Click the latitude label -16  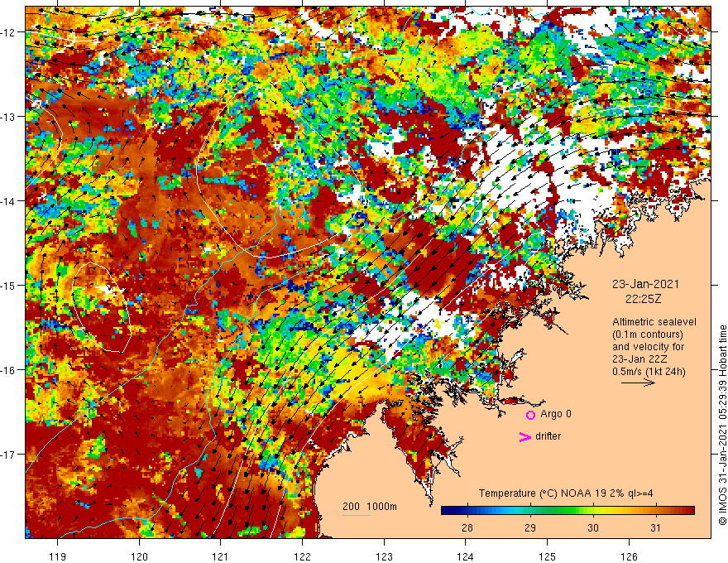pos(9,370)
